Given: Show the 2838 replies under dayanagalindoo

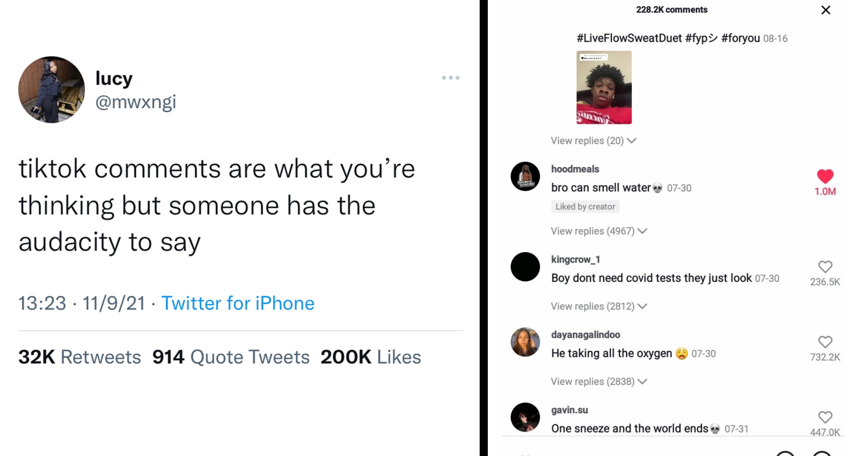Looking at the screenshot, I should [599, 381].
